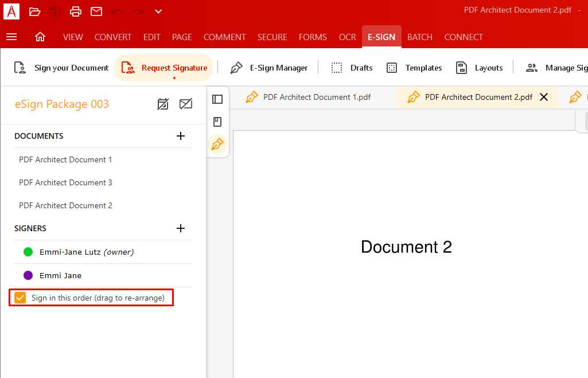Click the orange e-sign pen panel icon
Screen dimensions: 588x378
click(217, 144)
